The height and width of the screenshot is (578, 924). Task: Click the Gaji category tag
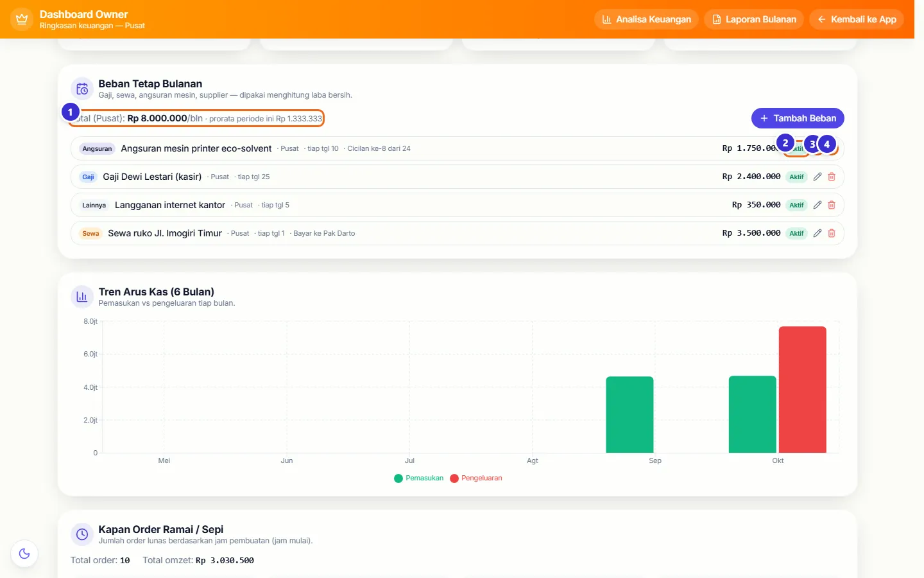click(88, 177)
